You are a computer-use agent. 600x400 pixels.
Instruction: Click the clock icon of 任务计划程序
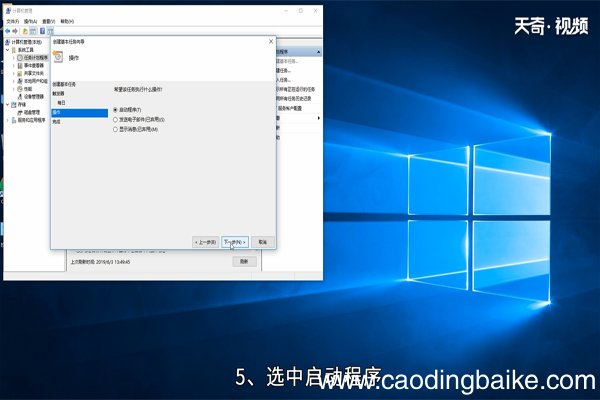(x=20, y=57)
